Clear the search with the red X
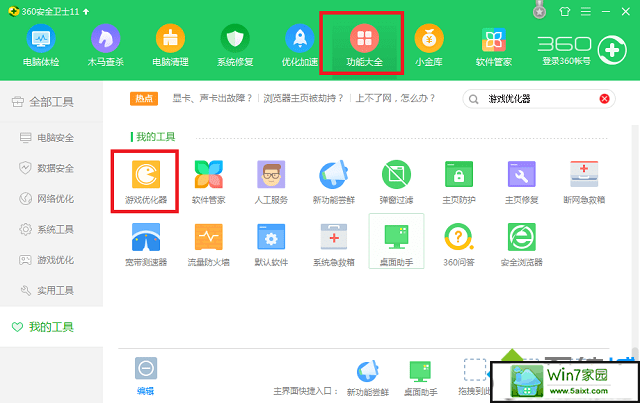This screenshot has height=403, width=640. tap(604, 99)
